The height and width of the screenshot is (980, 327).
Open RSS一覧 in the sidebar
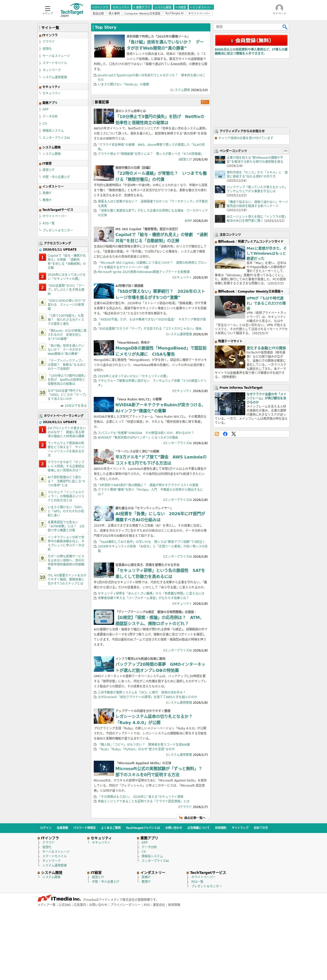tap(48, 223)
